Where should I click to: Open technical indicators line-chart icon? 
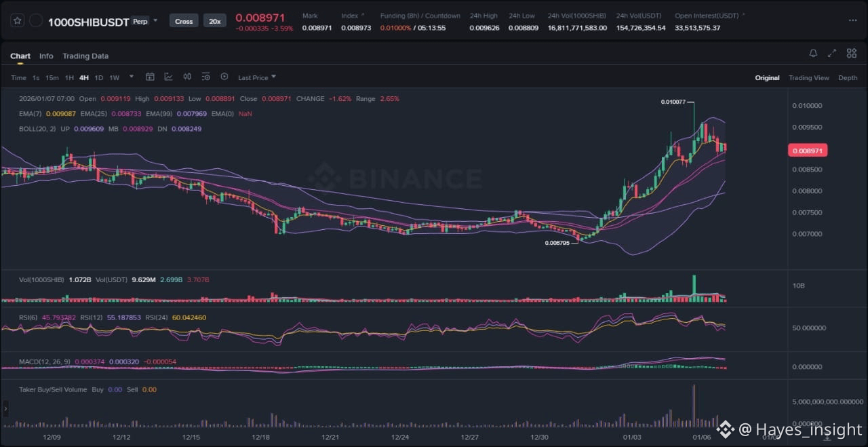(x=168, y=77)
